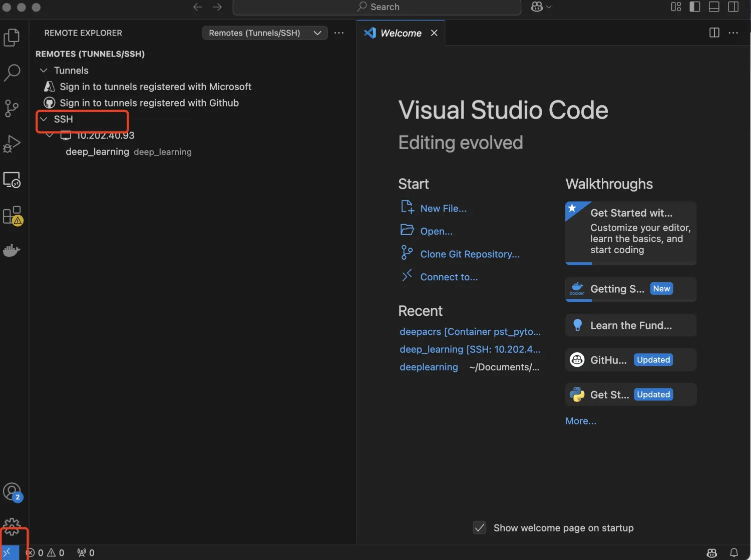Open Get Started with VS Code walkthrough
Image resolution: width=751 pixels, height=560 pixels.
pyautogui.click(x=631, y=233)
